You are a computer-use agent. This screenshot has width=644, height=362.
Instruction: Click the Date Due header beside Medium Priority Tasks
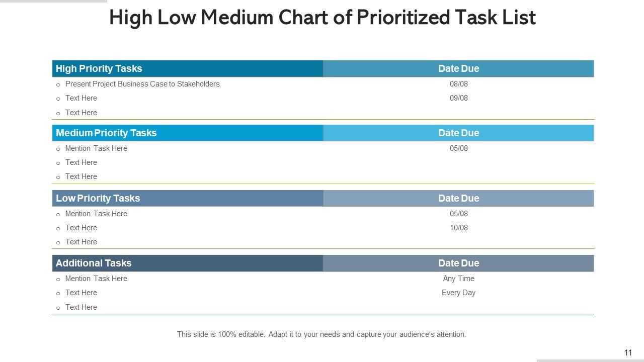[458, 133]
